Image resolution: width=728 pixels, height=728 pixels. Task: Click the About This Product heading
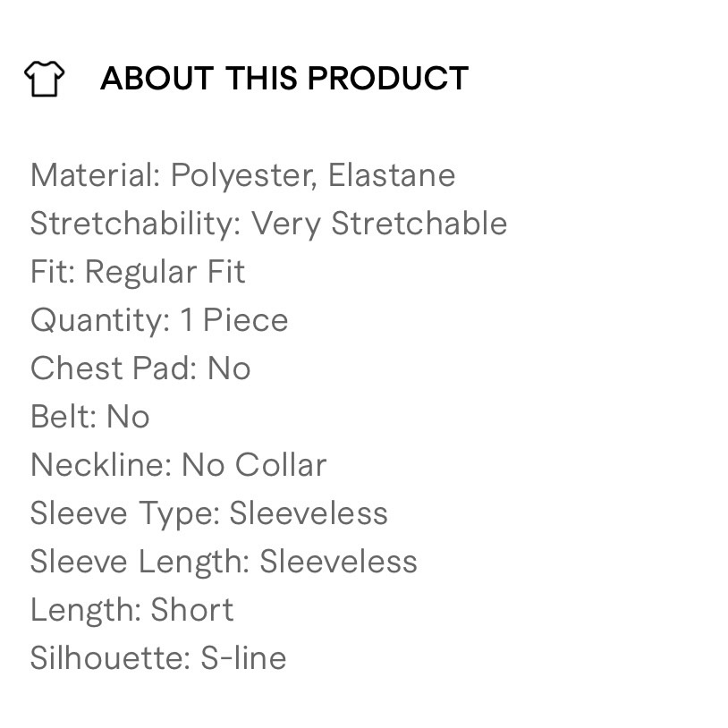284,79
